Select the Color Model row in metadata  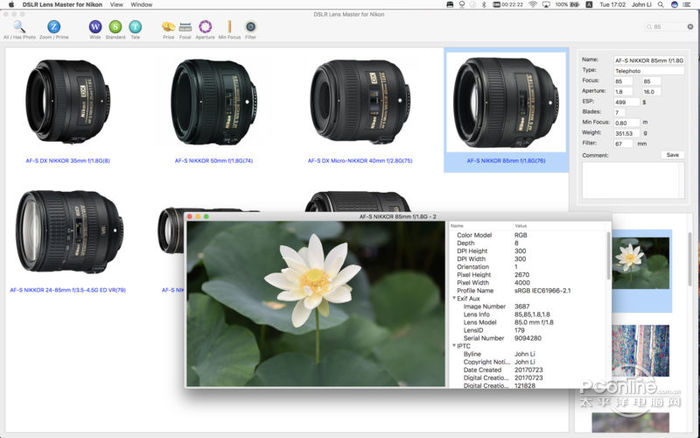pyautogui.click(x=529, y=235)
